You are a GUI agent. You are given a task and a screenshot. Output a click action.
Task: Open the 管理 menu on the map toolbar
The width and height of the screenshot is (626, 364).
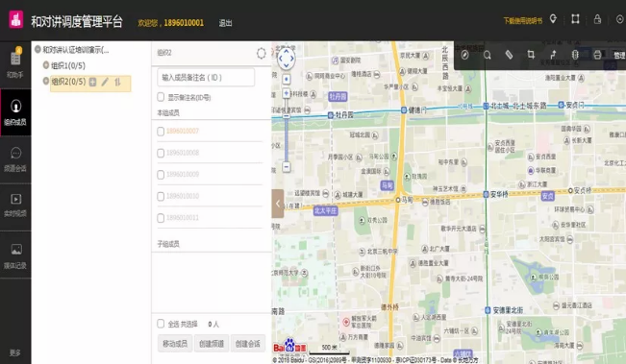[x=619, y=55]
